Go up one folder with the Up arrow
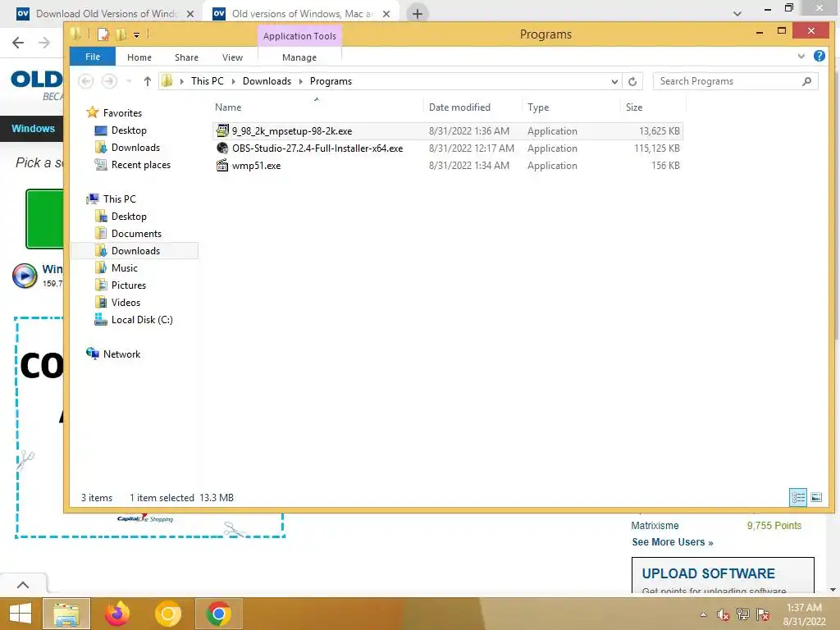 pyautogui.click(x=148, y=81)
